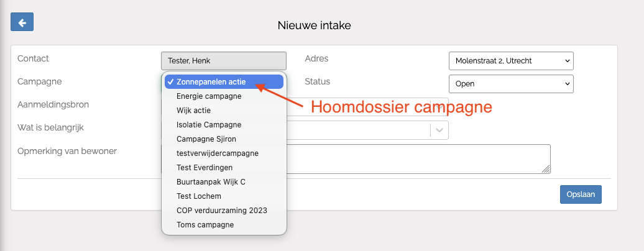Choose Buurtaanpak Wijk C option
644x251 pixels.
coord(211,182)
